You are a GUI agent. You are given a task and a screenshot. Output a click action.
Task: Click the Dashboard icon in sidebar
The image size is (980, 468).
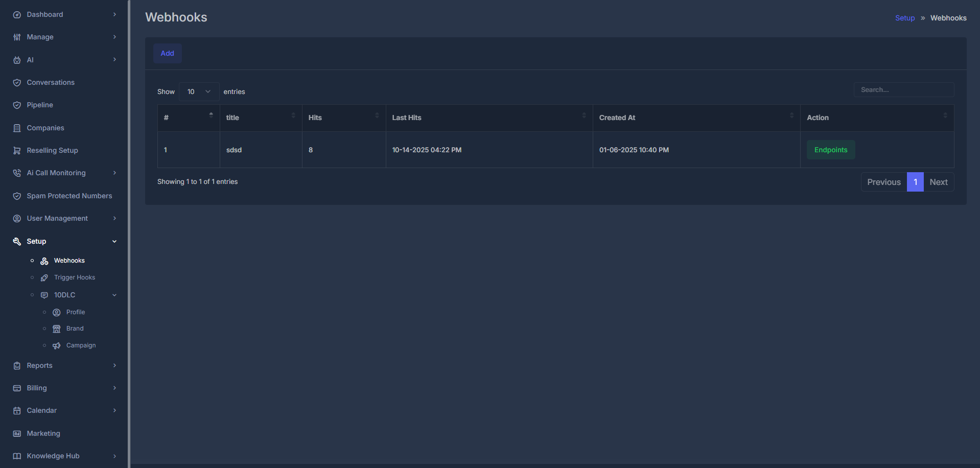tap(17, 14)
